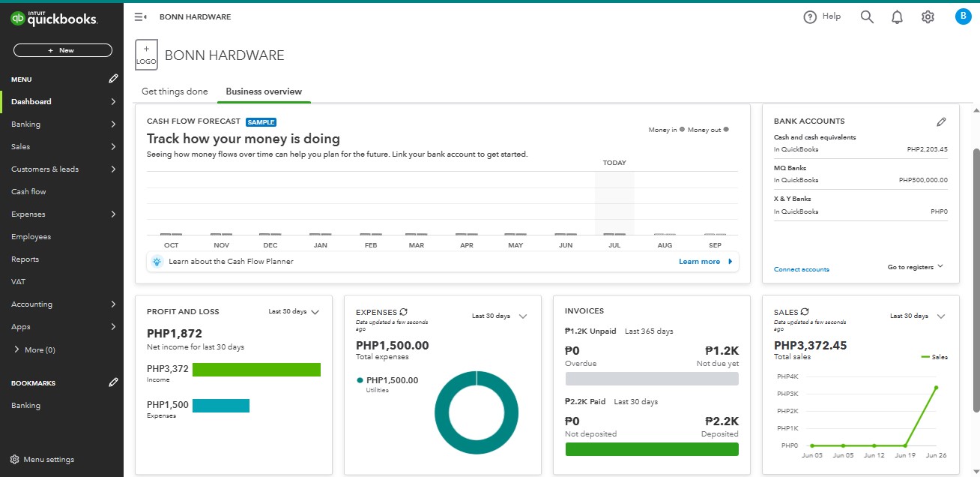980x477 pixels.
Task: Expand the Expenses submenu chevron
Action: click(x=113, y=214)
